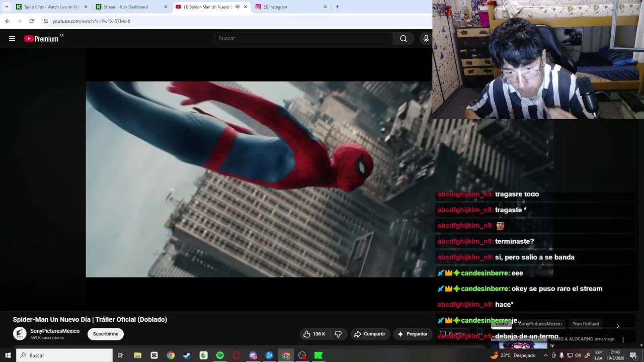Click the Preguntar ask button
Image resolution: width=644 pixels, height=362 pixels.
413,334
